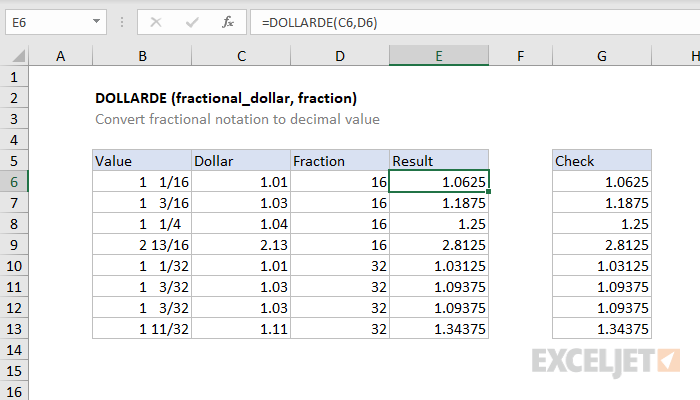Open the Insert Function fx dialog
The width and height of the screenshot is (700, 400).
click(228, 22)
